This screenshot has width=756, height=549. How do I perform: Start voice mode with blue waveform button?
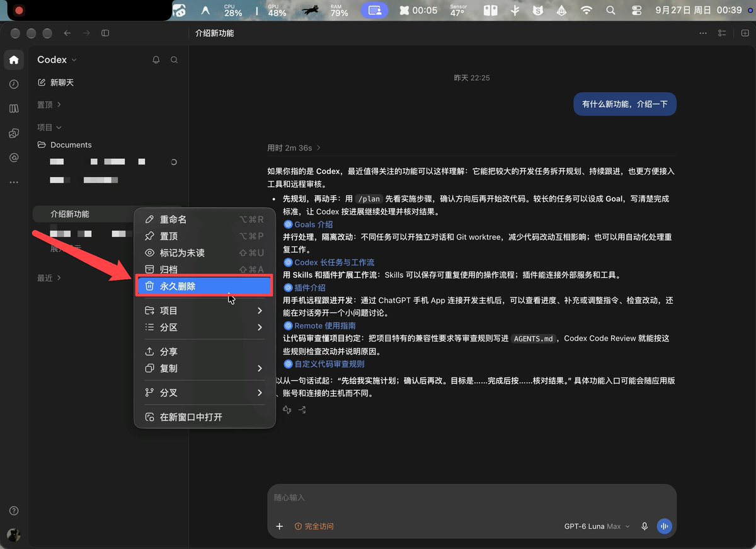pyautogui.click(x=664, y=526)
